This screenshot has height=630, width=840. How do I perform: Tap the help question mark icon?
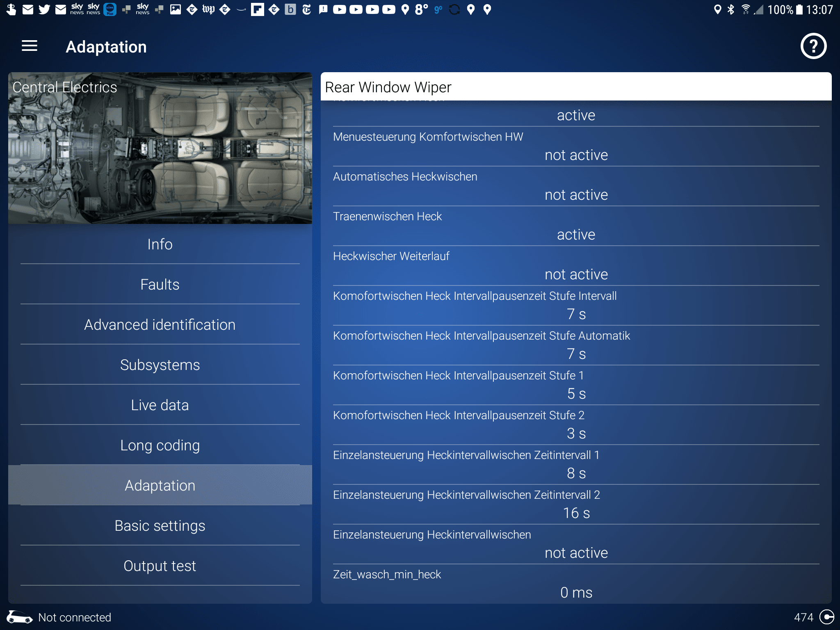coord(813,46)
